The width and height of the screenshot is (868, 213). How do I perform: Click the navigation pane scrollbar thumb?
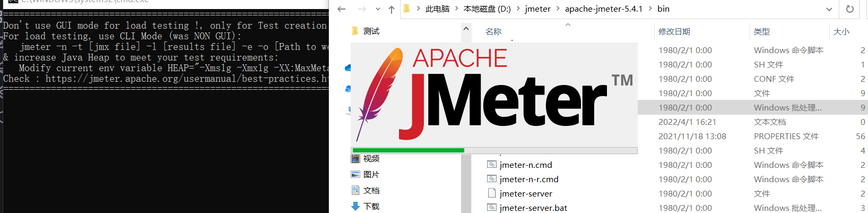click(466, 183)
